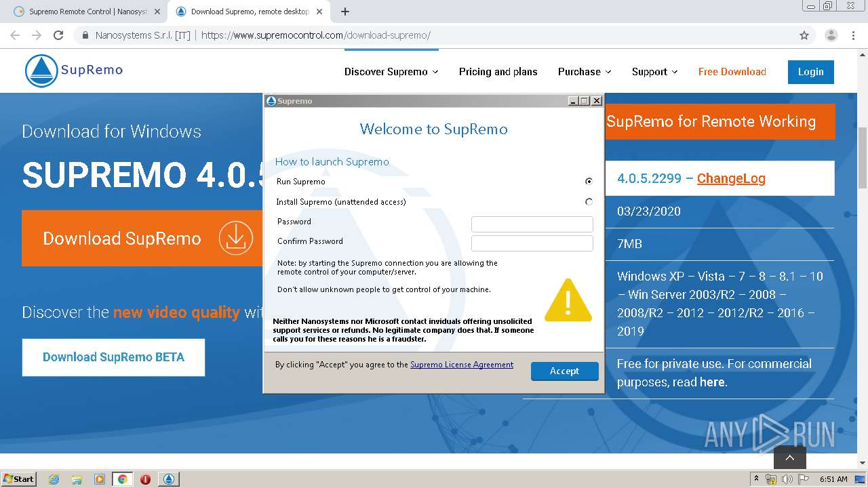Image resolution: width=868 pixels, height=488 pixels.
Task: Click taskbar clock showing 6:51 AM
Action: coord(833,479)
